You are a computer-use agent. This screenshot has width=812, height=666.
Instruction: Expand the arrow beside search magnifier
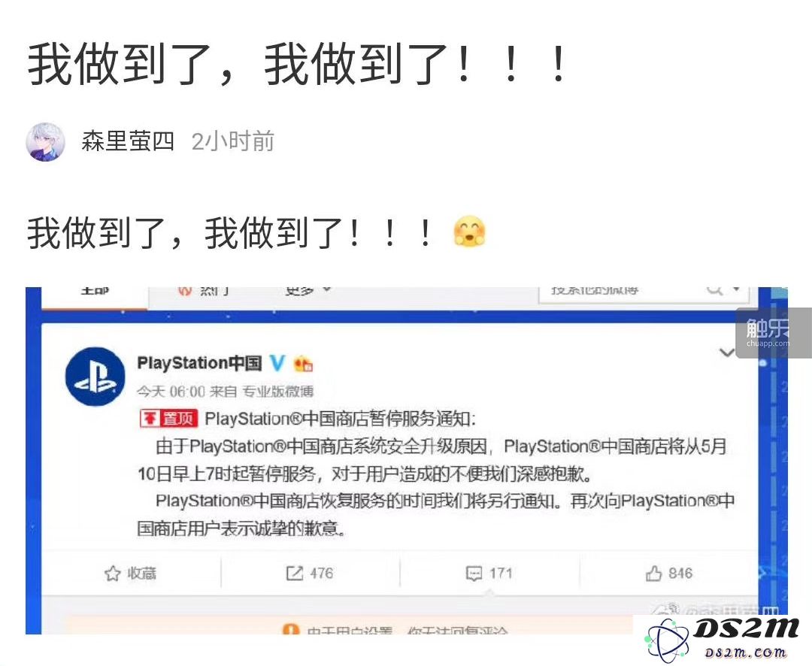point(736,289)
